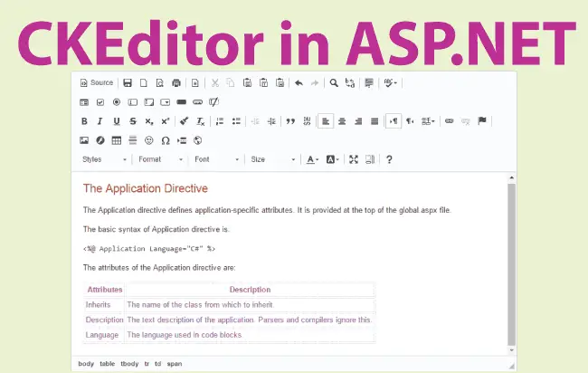588x373 pixels.
Task: Click Decrease Indent icon
Action: 255,121
